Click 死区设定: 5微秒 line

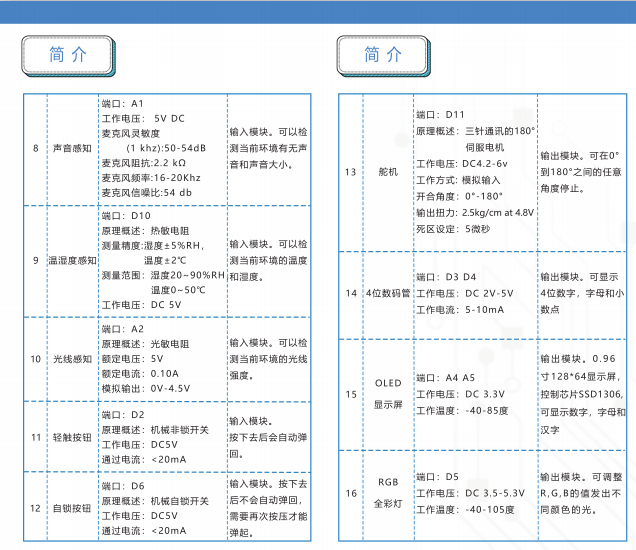point(453,229)
